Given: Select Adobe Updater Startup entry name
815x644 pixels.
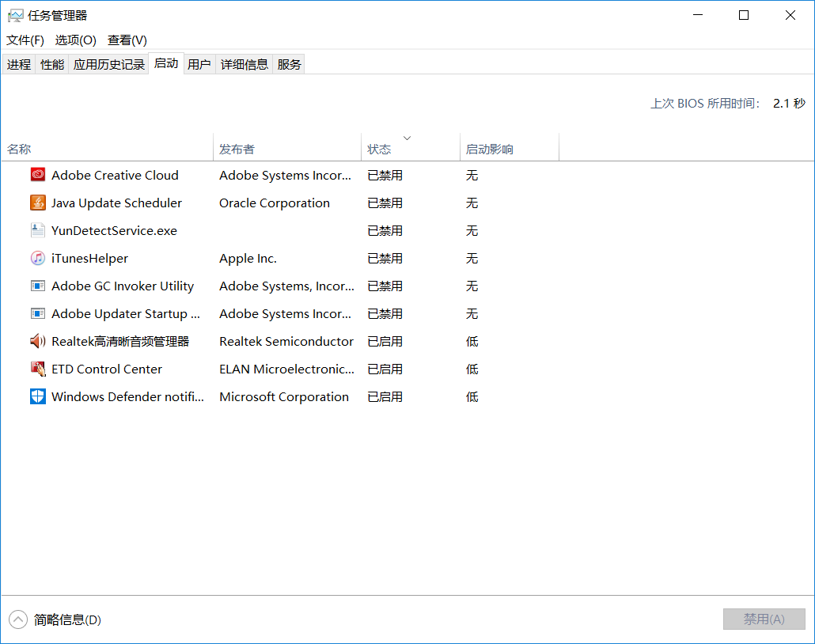Looking at the screenshot, I should coord(126,313).
